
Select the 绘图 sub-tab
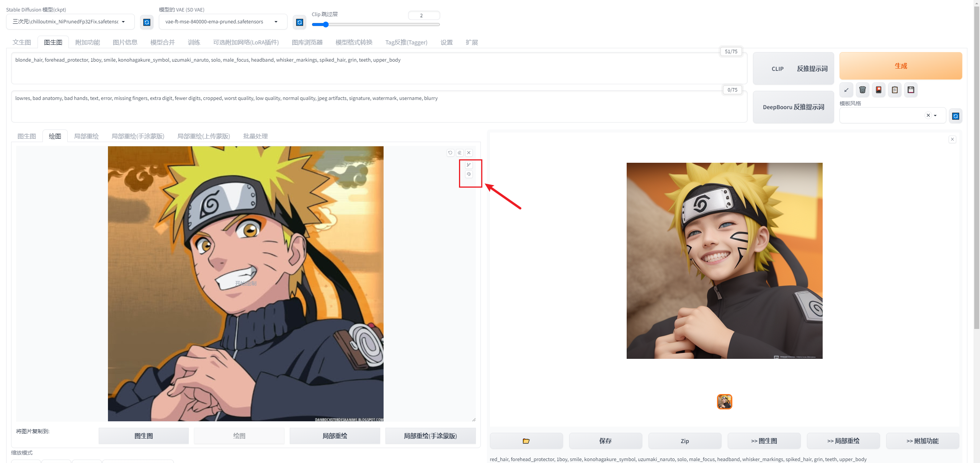[x=55, y=136]
